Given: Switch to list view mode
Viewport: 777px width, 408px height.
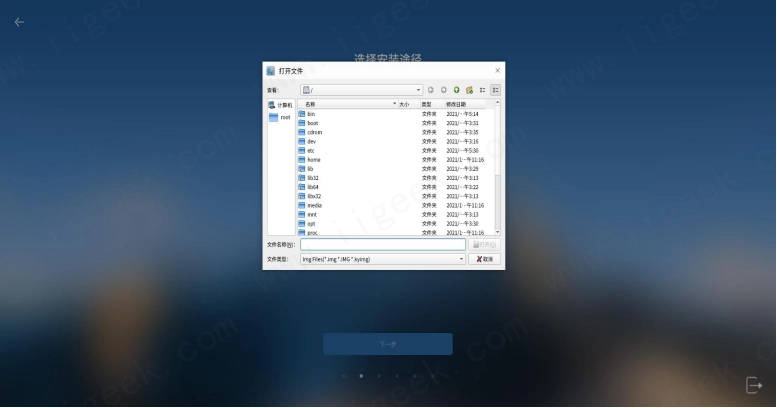Looking at the screenshot, I should point(482,90).
